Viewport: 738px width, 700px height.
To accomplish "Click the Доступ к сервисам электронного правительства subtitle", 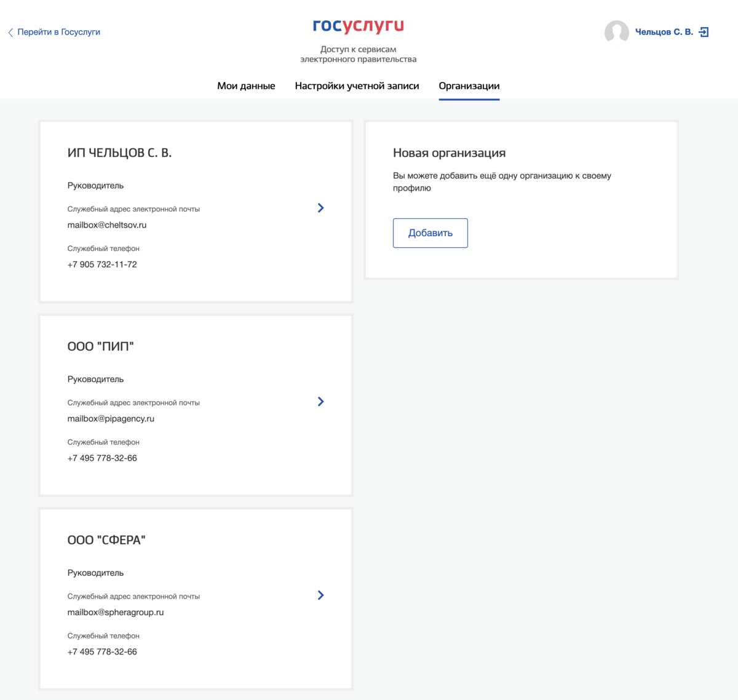I will (x=358, y=54).
